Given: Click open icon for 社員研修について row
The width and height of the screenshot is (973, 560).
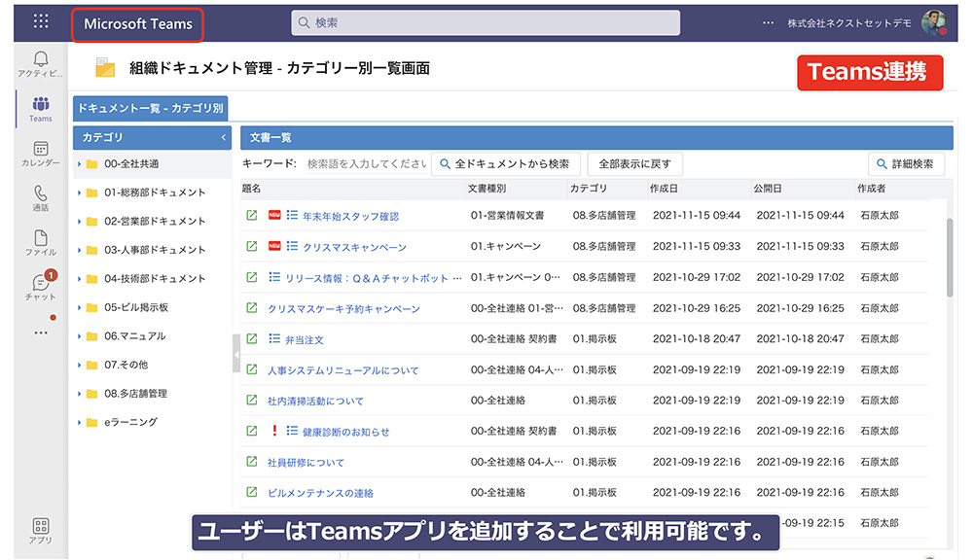Looking at the screenshot, I should [252, 462].
